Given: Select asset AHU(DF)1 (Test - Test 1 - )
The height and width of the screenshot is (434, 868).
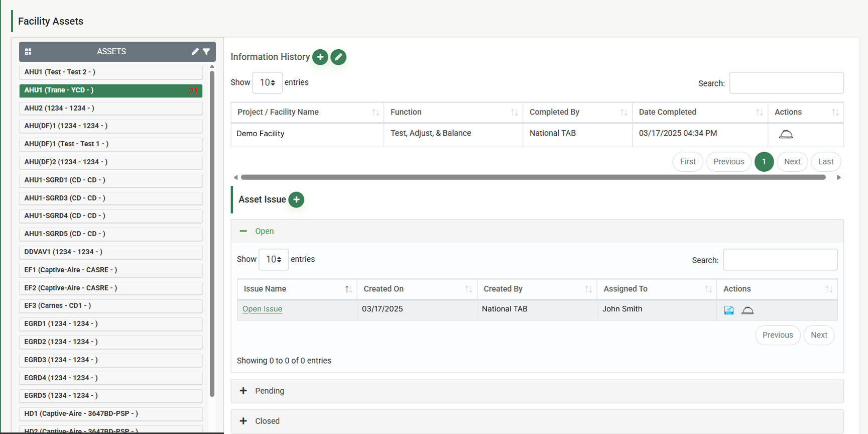Looking at the screenshot, I should point(111,144).
